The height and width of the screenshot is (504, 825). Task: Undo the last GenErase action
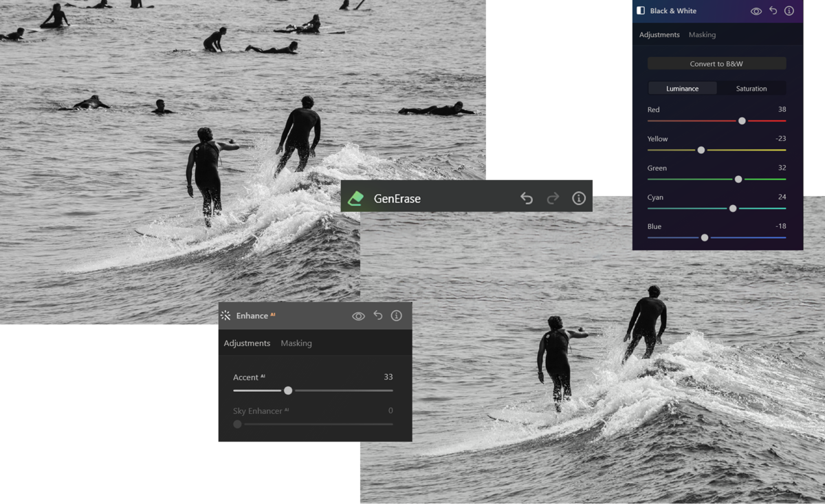(527, 199)
